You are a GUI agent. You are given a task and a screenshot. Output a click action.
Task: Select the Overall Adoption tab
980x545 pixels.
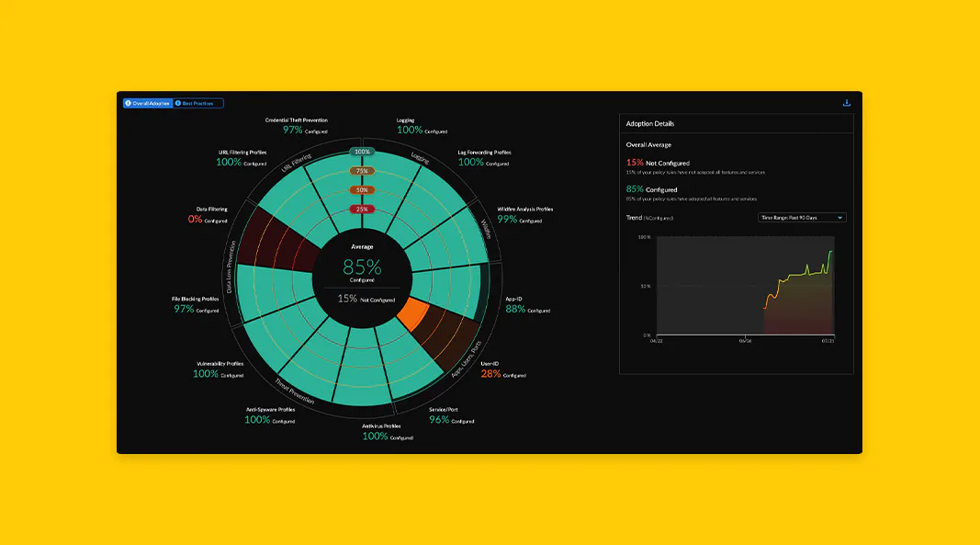pos(148,103)
